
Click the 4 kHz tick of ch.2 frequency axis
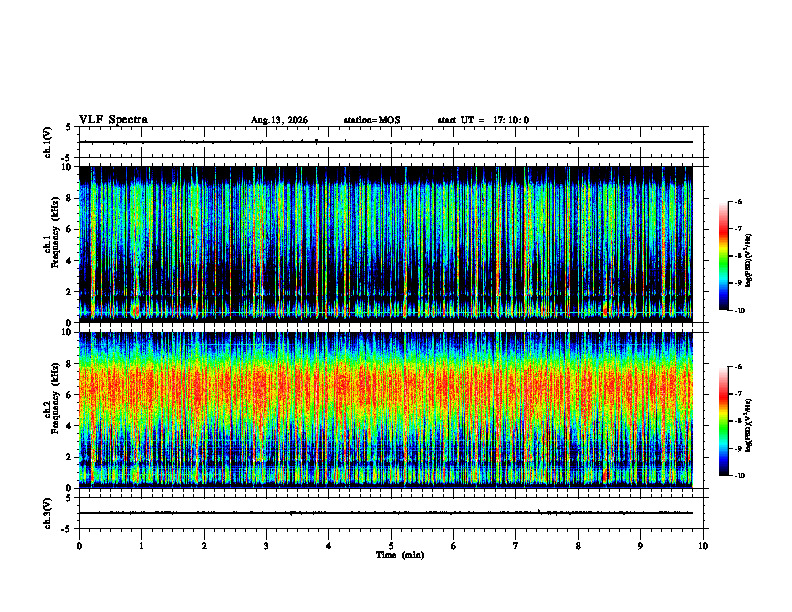coord(69,426)
